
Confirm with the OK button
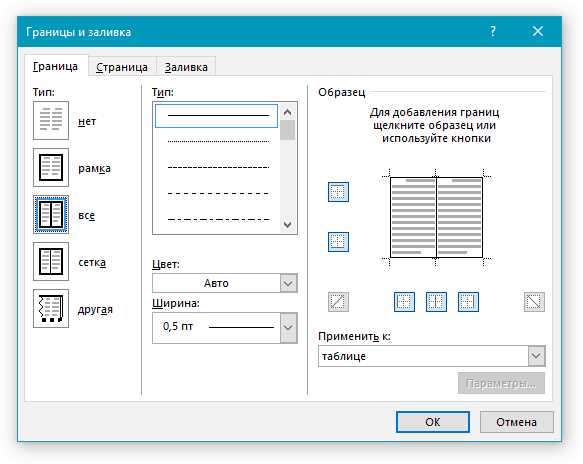pos(432,422)
